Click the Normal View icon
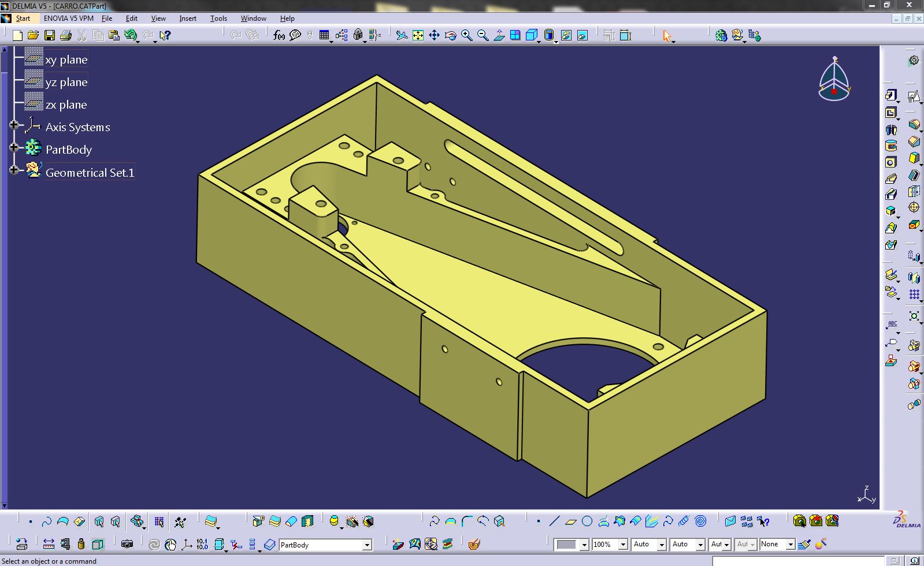This screenshot has height=566, width=924. point(499,35)
